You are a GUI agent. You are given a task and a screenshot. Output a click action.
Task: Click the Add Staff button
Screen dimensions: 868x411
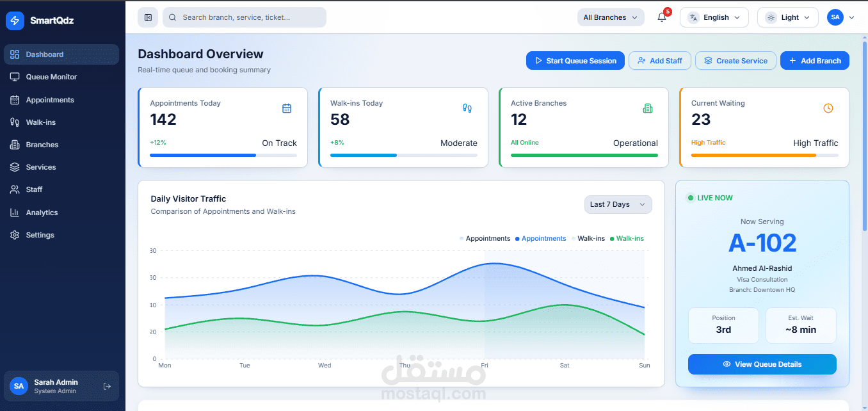(660, 61)
